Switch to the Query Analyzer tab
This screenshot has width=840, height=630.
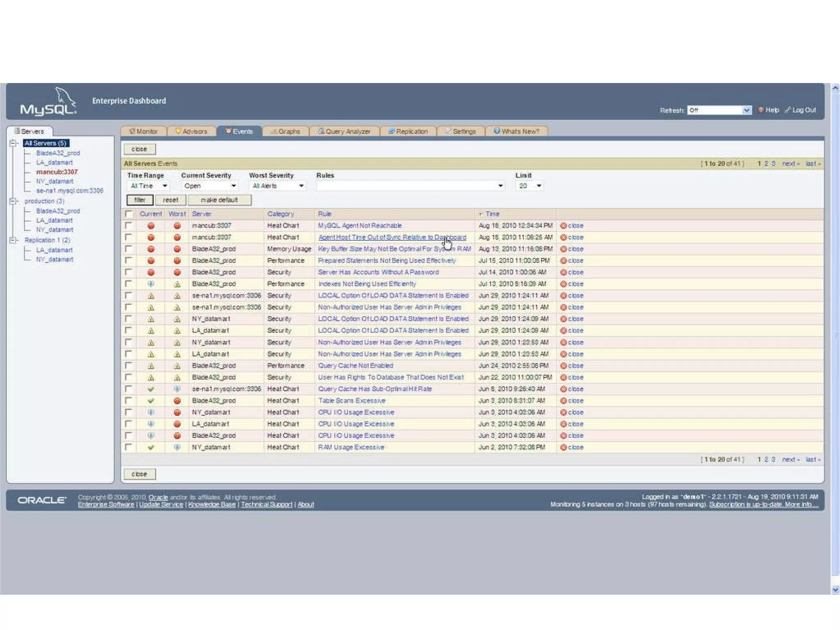click(344, 131)
